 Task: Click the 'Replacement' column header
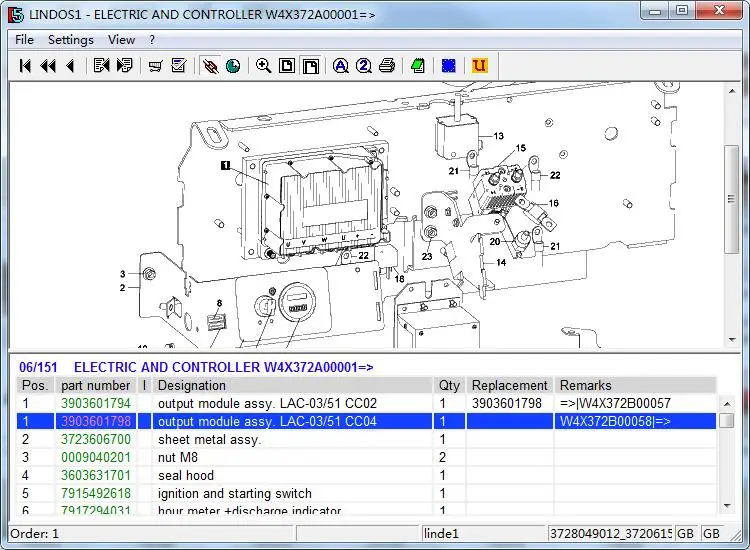pyautogui.click(x=509, y=385)
